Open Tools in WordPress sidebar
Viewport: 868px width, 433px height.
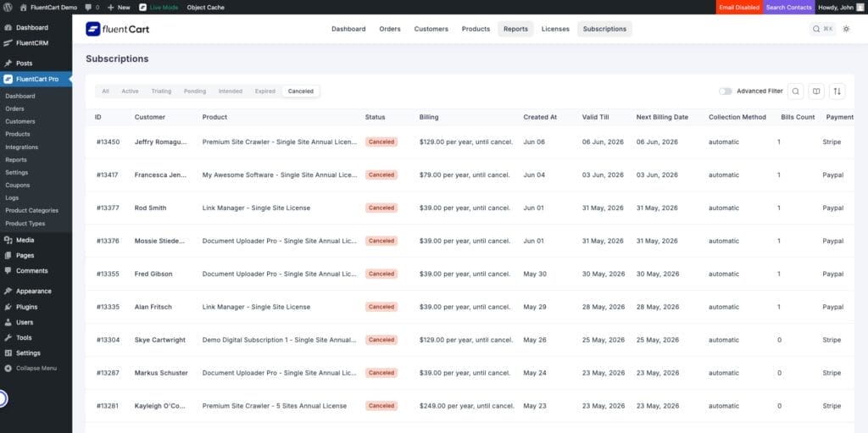click(36, 338)
